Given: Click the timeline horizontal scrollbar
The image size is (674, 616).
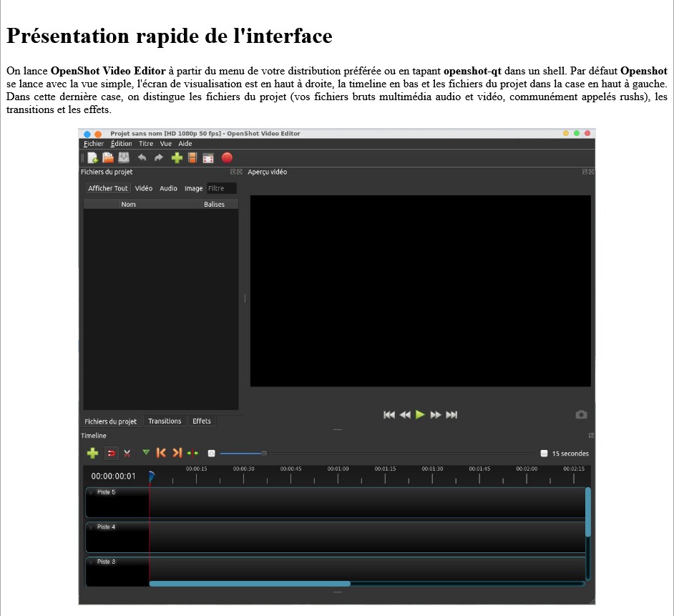Looking at the screenshot, I should tap(250, 584).
